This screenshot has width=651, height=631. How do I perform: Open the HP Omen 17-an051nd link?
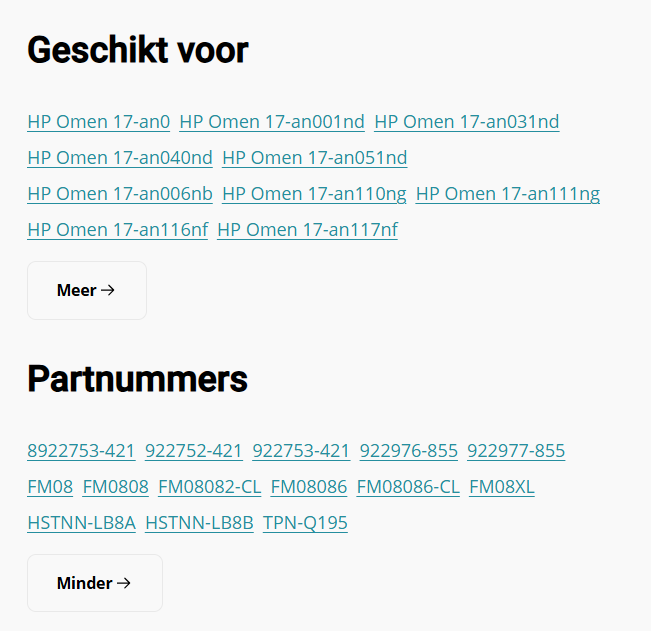(314, 158)
